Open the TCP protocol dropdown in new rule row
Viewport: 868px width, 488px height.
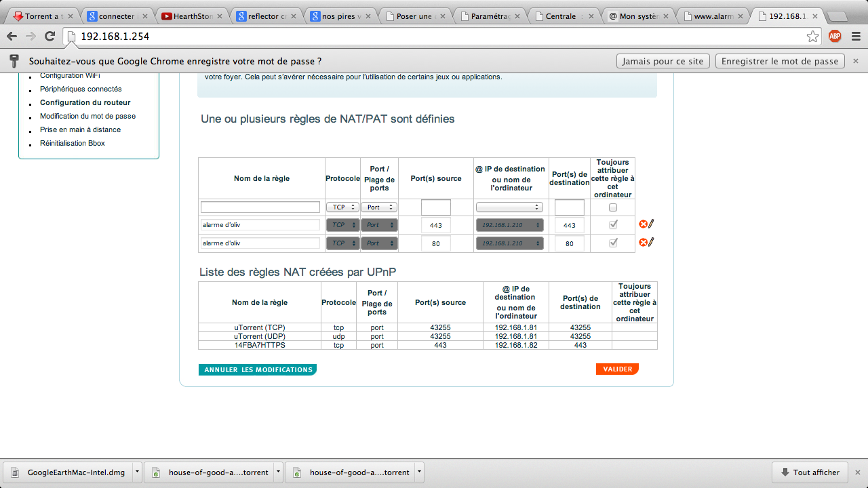342,207
